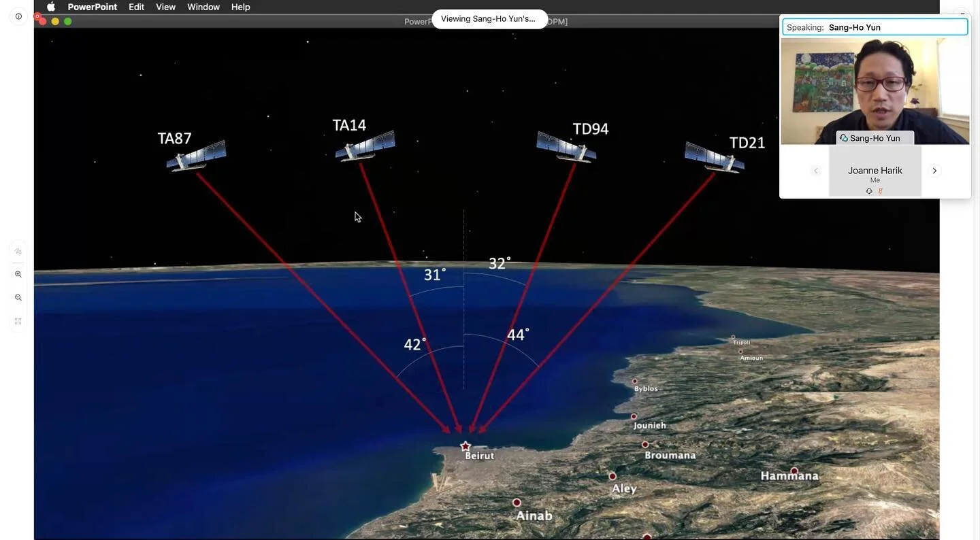The height and width of the screenshot is (540, 980).
Task: Click the 42° angle label
Action: tap(415, 344)
